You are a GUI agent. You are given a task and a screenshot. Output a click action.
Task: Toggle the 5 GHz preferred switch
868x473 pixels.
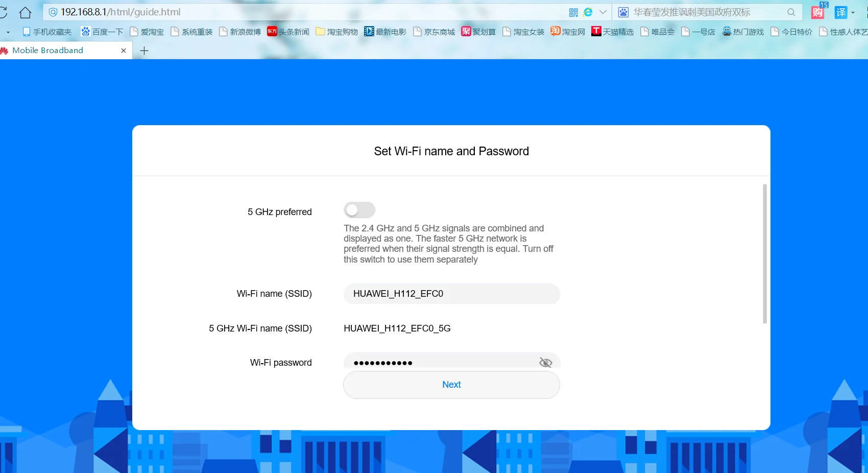click(359, 210)
